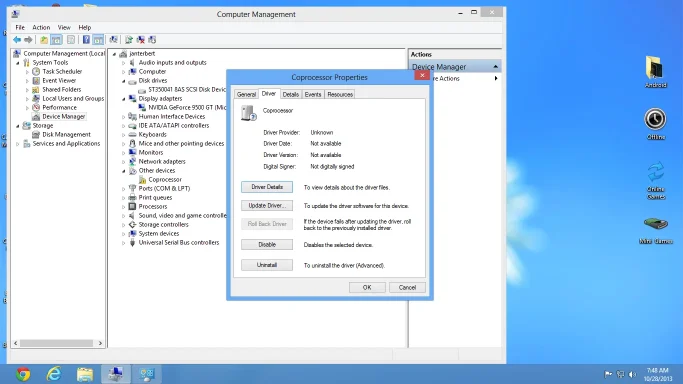This screenshot has height=384, width=683.
Task: Click the left tree horizontal scrollbar
Action: (x=57, y=343)
